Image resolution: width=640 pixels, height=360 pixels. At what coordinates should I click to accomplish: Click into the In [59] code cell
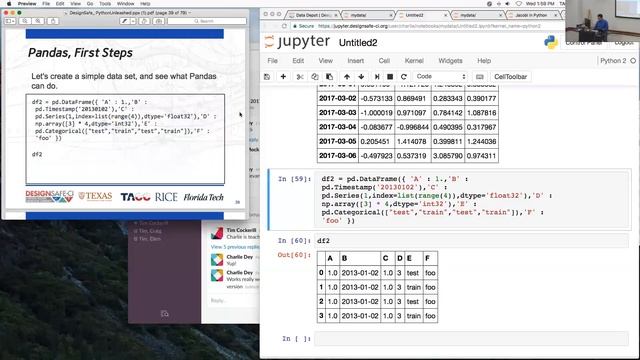click(471, 200)
